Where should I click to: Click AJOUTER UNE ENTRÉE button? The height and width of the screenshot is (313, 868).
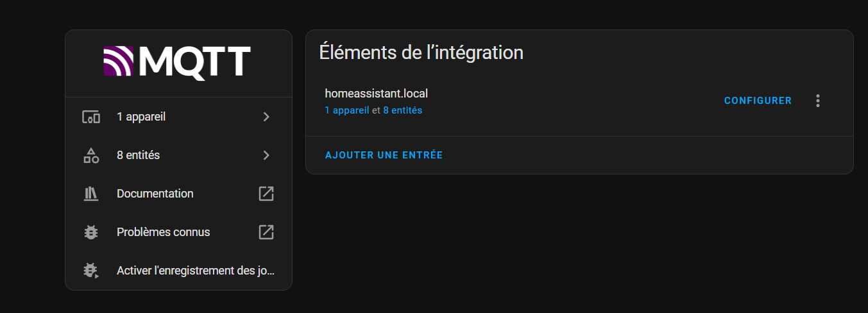pos(384,155)
